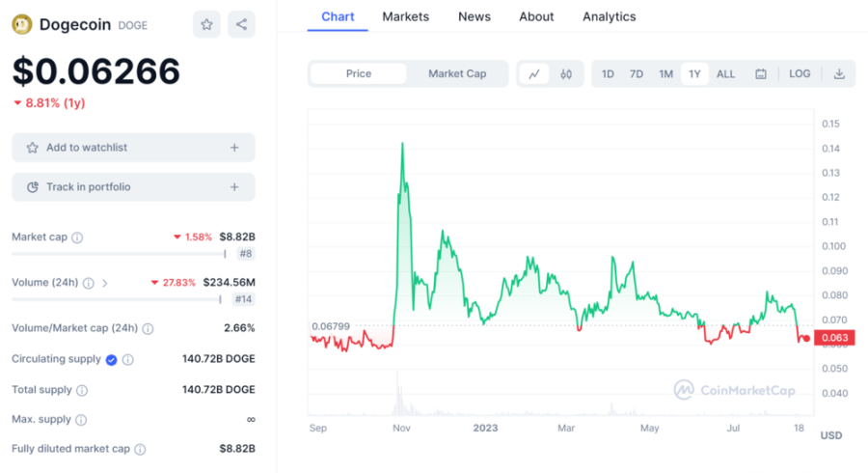Click the DOGE ticker symbol text
The height and width of the screenshot is (473, 868).
(x=133, y=25)
